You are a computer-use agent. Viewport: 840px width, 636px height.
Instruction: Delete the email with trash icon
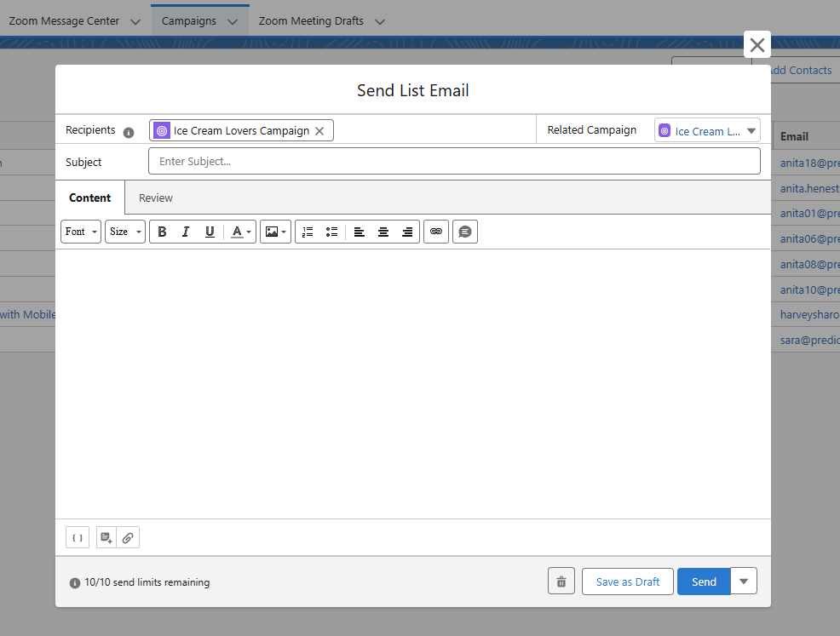tap(561, 582)
